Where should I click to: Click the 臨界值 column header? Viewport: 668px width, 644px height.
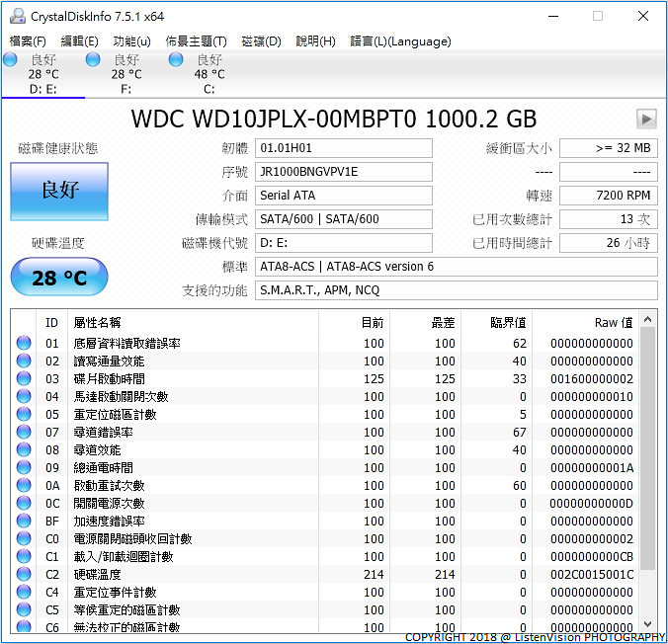(x=497, y=322)
